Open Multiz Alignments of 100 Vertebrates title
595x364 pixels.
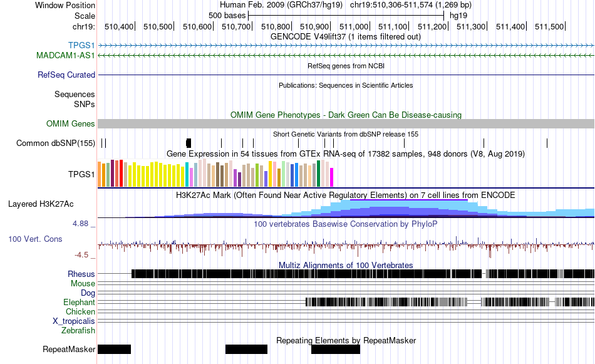[x=346, y=265]
